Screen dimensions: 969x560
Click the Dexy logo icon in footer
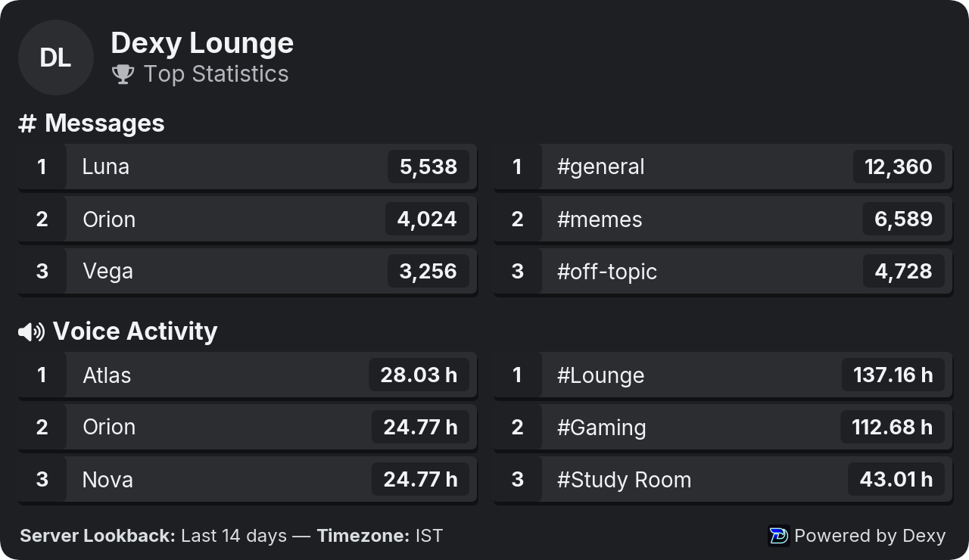[x=778, y=536]
